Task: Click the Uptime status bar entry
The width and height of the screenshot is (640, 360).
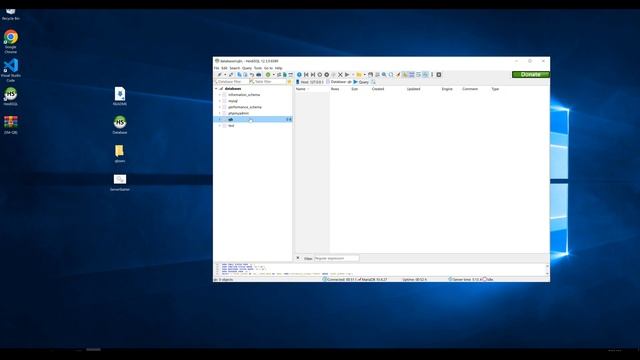Action: pyautogui.click(x=414, y=280)
